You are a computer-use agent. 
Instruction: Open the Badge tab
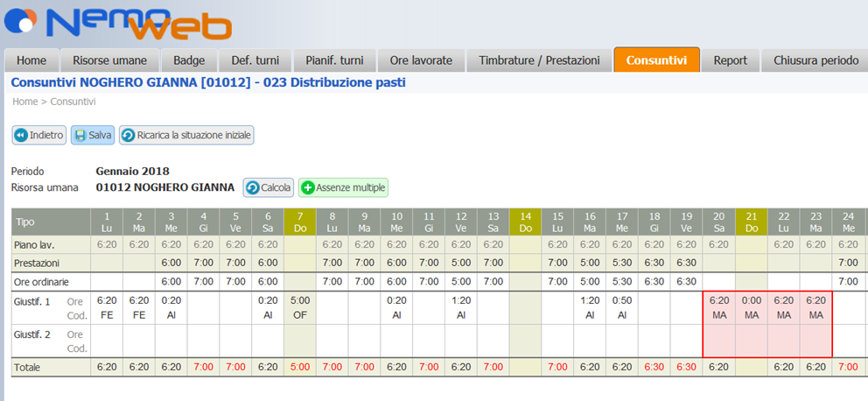click(189, 60)
